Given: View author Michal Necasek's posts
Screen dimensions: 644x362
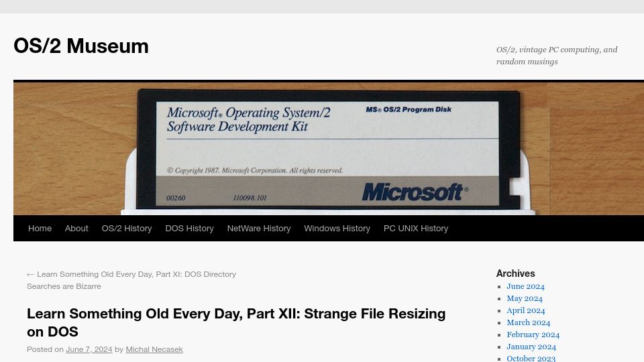Looking at the screenshot, I should click(x=154, y=349).
